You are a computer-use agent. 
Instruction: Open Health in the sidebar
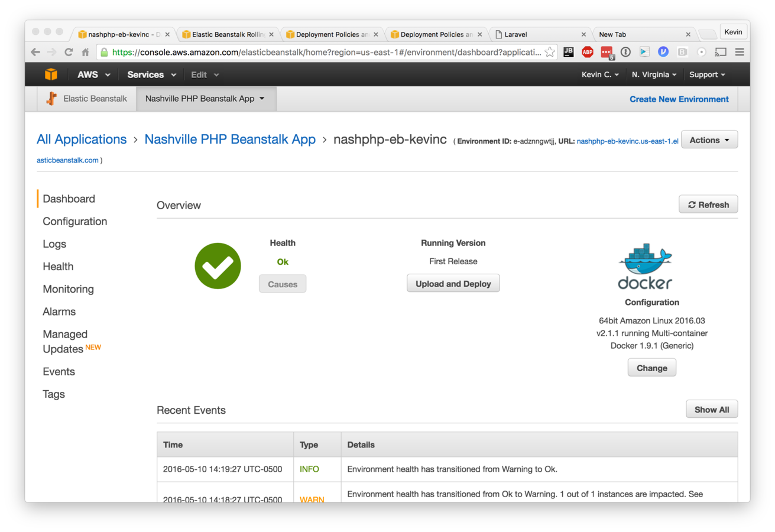[58, 266]
